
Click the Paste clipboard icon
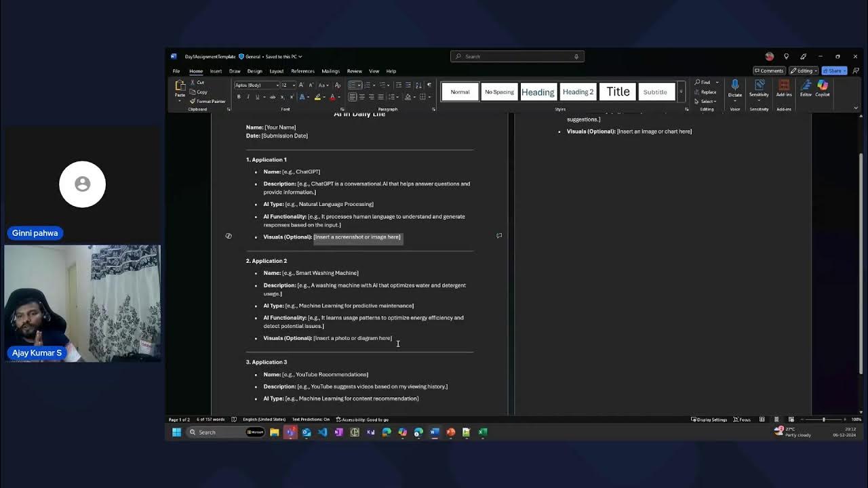180,85
